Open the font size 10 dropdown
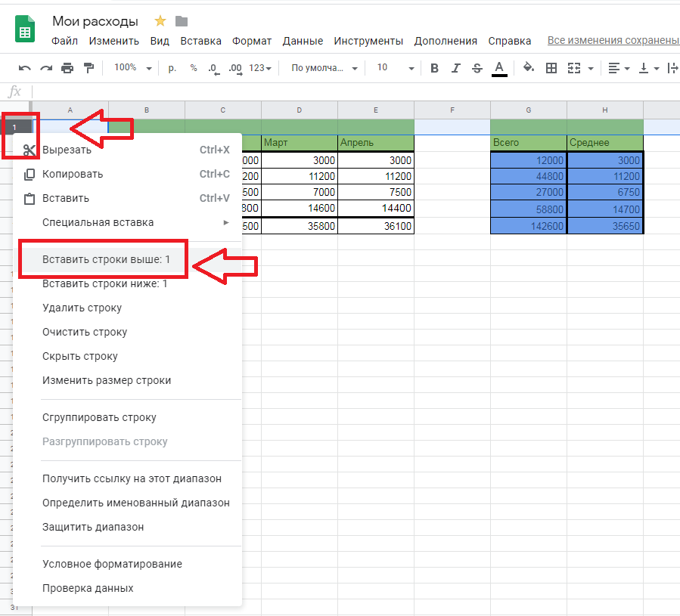680x616 pixels. coord(395,67)
